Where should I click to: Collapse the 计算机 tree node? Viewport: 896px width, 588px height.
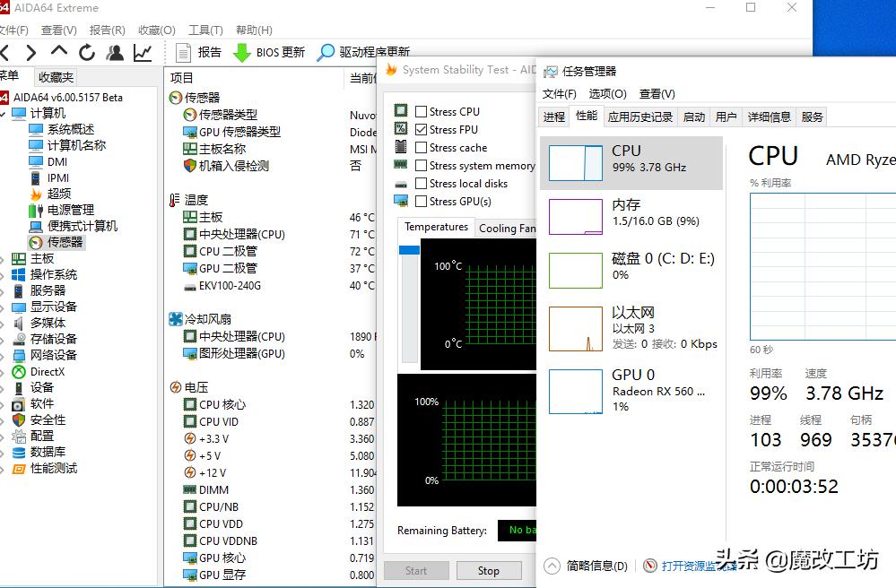coord(3,114)
